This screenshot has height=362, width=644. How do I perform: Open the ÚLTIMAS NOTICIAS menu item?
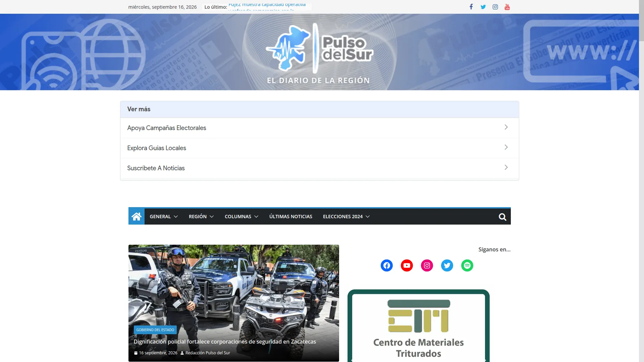click(290, 217)
